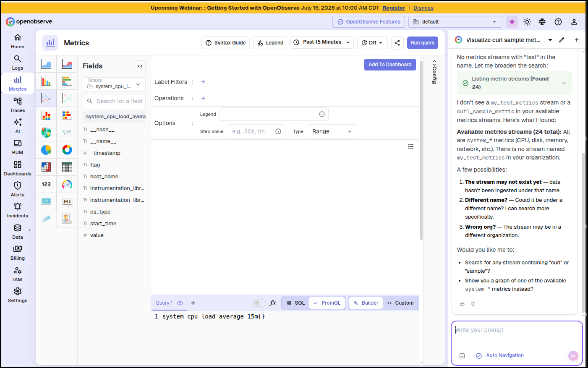Follow the Register webinar link

pyautogui.click(x=394, y=8)
